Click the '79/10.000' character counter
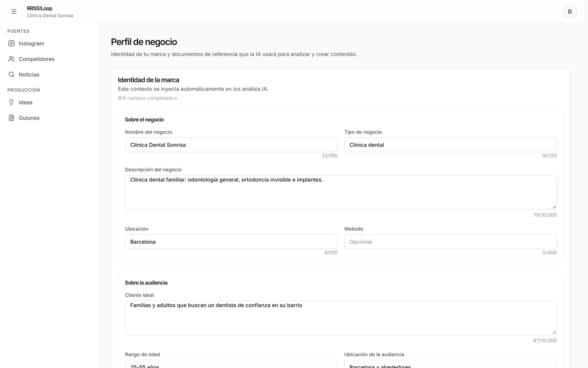The height and width of the screenshot is (368, 588). (x=545, y=215)
